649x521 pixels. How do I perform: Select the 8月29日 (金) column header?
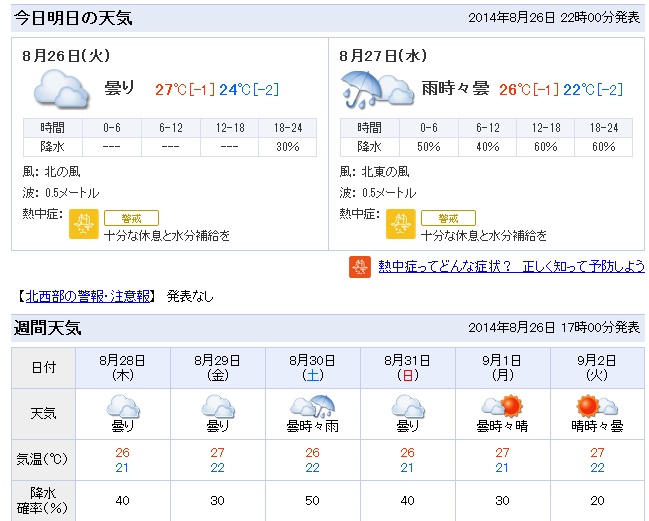tap(218, 367)
